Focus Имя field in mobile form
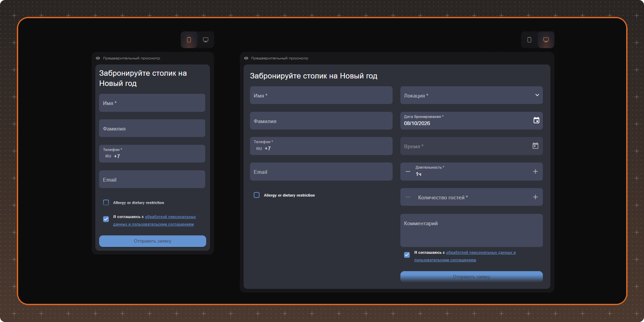The image size is (644, 322). [152, 103]
